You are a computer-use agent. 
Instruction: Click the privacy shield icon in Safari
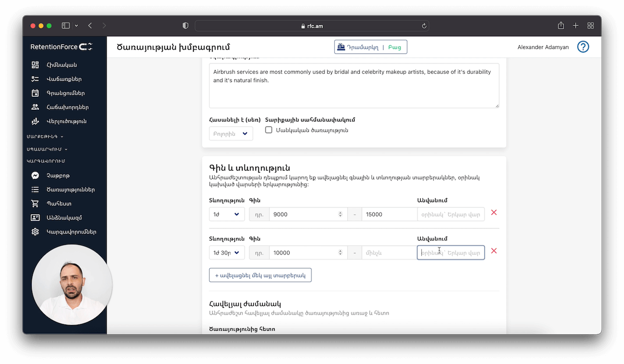pos(186,25)
